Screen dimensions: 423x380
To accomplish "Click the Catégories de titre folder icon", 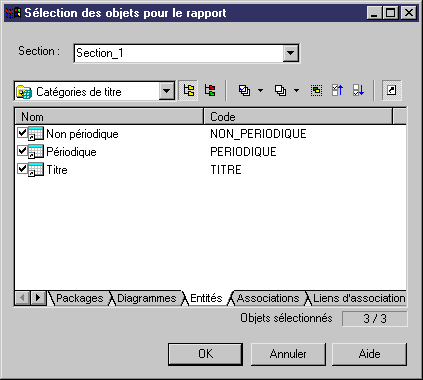I will [24, 92].
